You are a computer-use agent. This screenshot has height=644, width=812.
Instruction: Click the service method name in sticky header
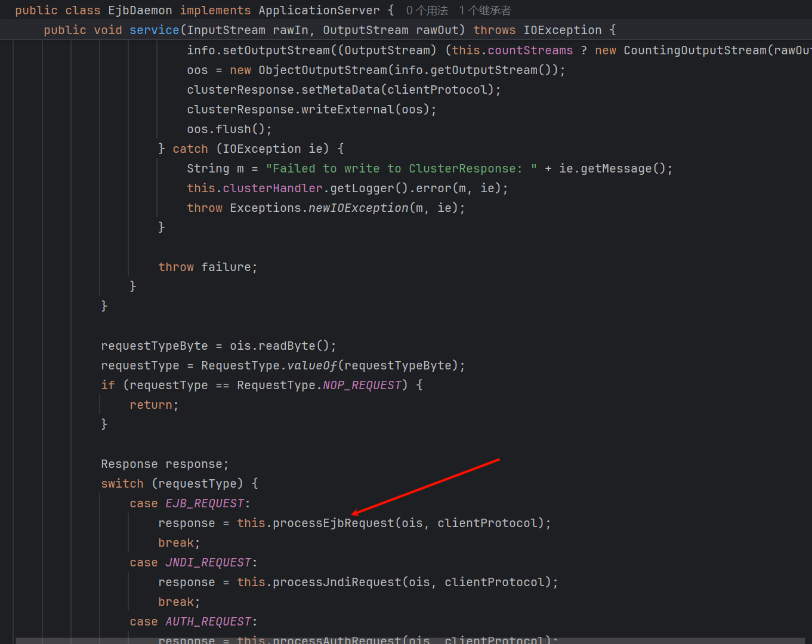tap(154, 30)
